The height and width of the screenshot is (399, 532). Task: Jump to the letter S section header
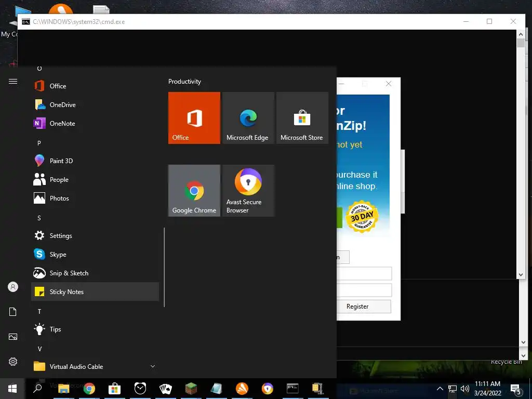point(39,218)
